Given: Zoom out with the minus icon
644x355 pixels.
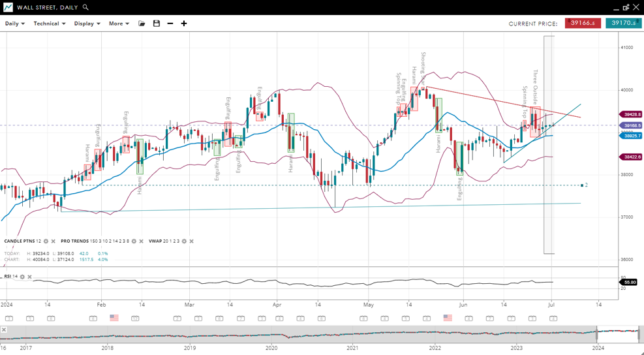Looking at the screenshot, I should coord(170,23).
